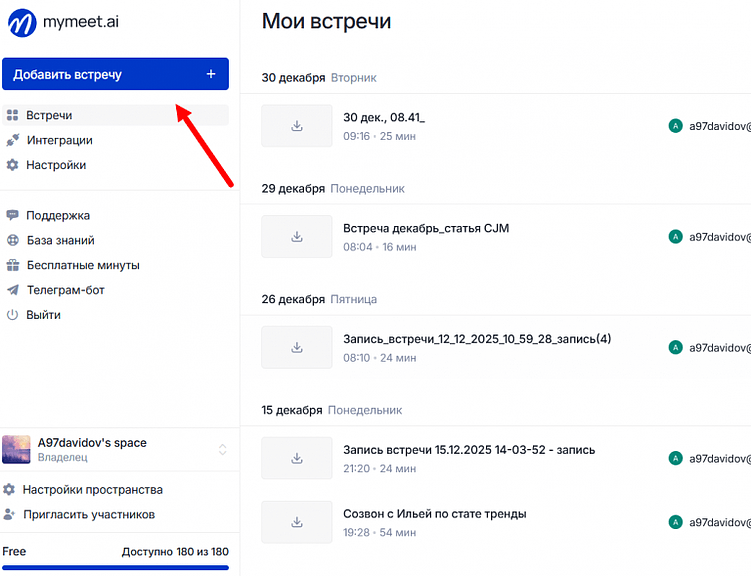This screenshot has width=751, height=576.
Task: Click avatar in the Созвон с Ильей row
Action: (675, 522)
